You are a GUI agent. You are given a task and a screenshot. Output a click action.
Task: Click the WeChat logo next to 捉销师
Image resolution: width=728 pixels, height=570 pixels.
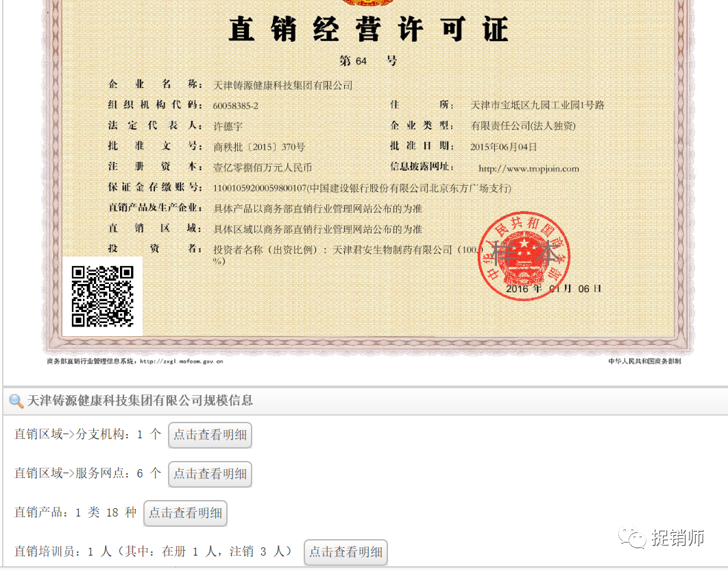tap(631, 538)
